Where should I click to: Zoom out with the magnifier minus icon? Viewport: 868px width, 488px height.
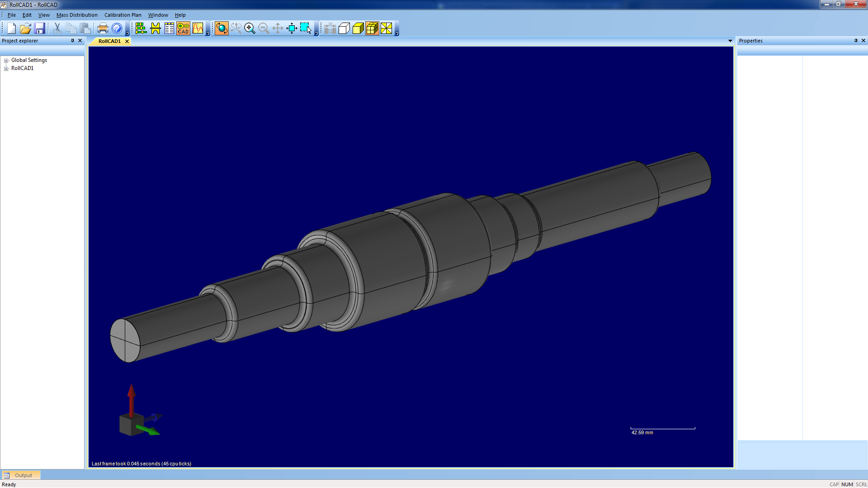[x=264, y=28]
